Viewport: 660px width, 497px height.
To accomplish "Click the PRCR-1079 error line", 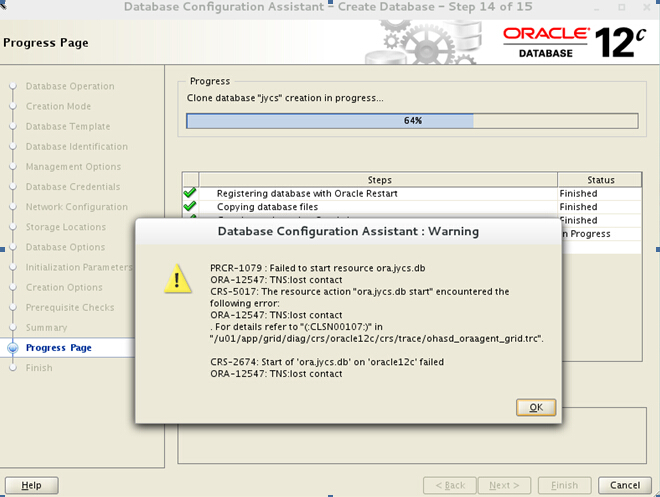I will 318,268.
